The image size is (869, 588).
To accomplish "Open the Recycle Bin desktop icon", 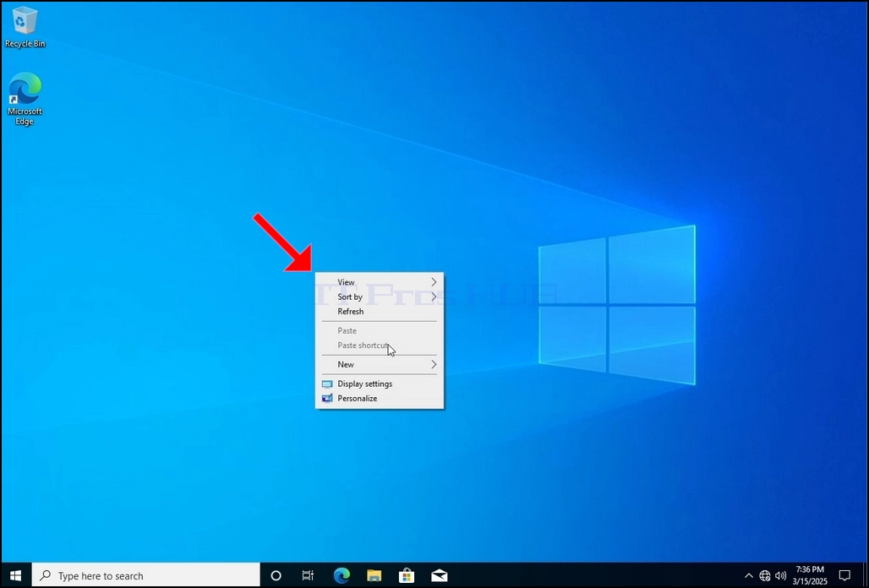I will point(25,28).
